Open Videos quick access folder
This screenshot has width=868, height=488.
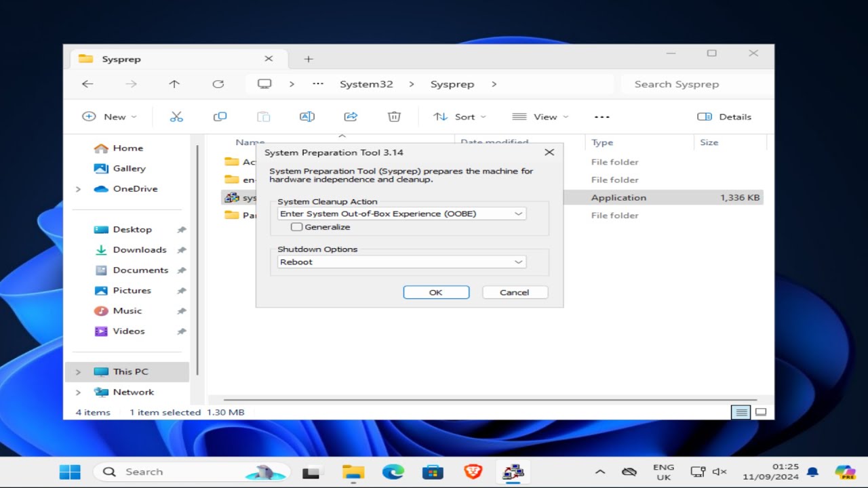click(129, 331)
